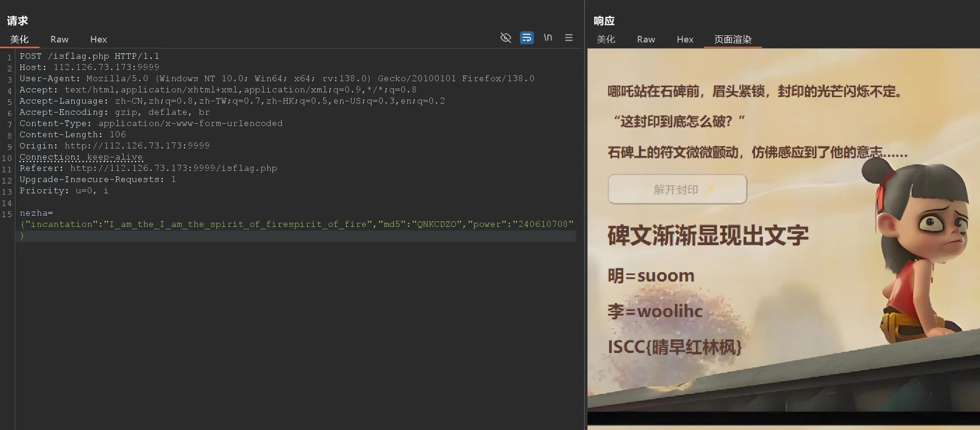Click the User-Agent header line

point(277,78)
